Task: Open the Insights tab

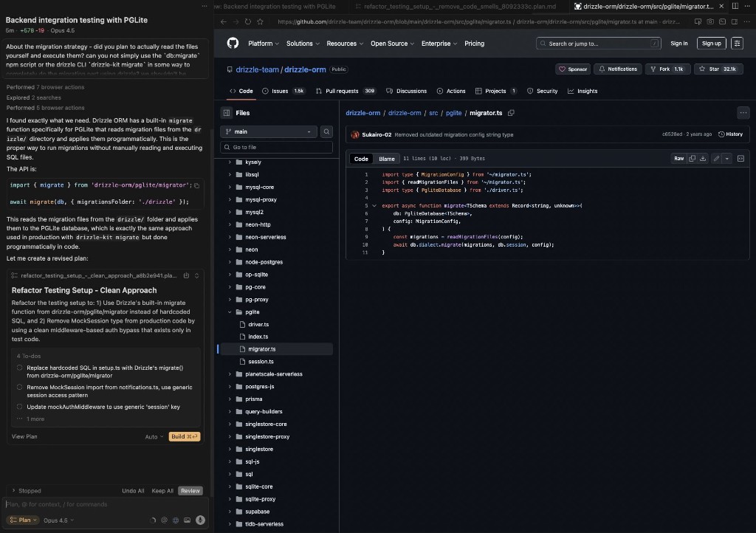Action: point(583,91)
